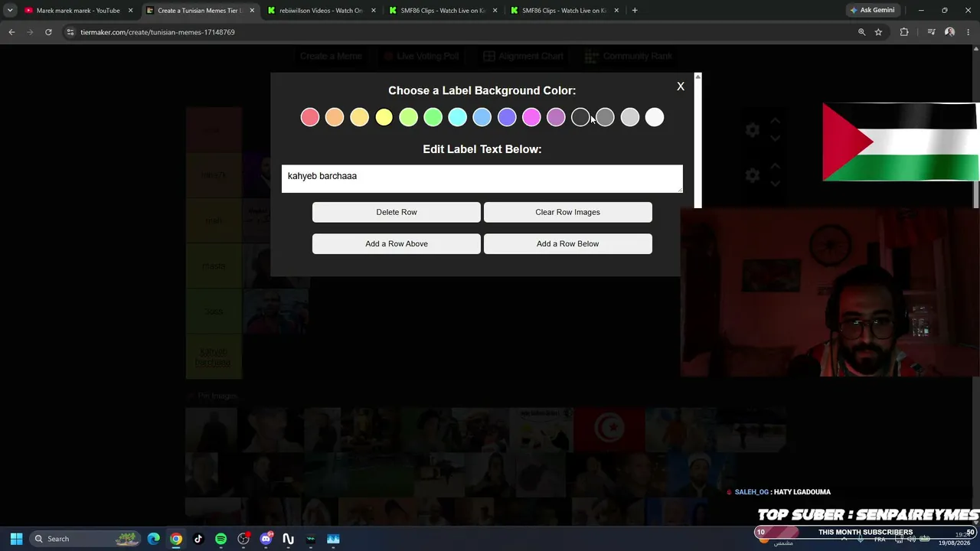
Task: Pick the cyan label background color
Action: coord(457,117)
